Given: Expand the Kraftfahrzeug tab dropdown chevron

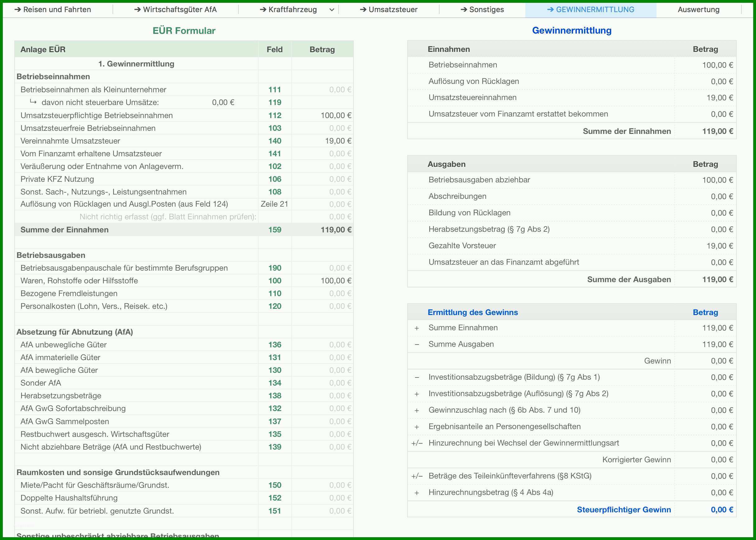Looking at the screenshot, I should pos(332,10).
